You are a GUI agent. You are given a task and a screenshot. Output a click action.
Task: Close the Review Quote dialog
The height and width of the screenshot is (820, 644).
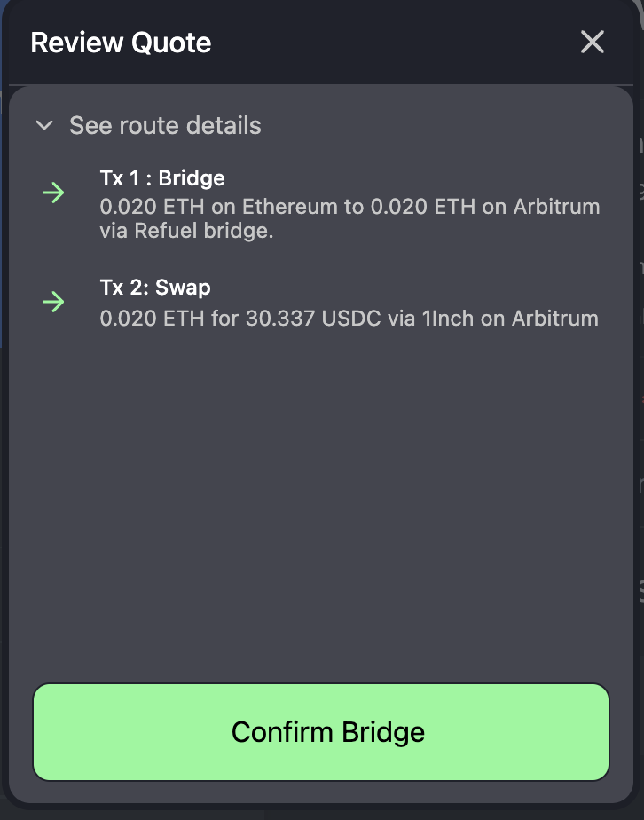tap(593, 42)
